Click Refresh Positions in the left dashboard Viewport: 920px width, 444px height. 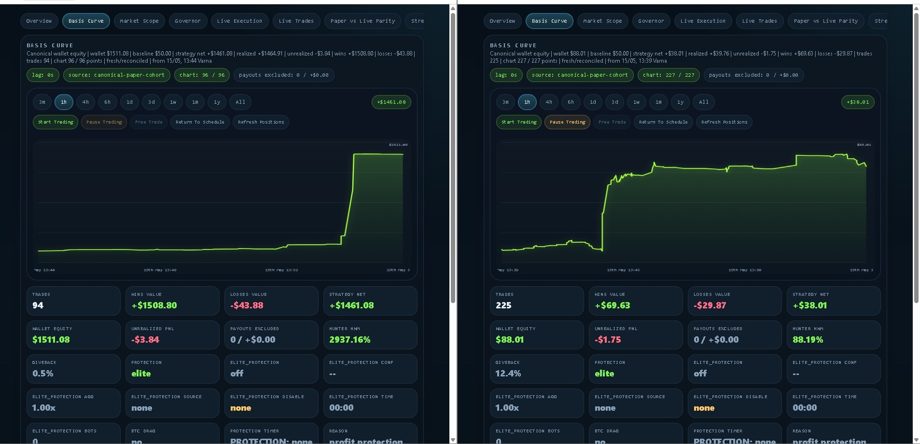(261, 123)
